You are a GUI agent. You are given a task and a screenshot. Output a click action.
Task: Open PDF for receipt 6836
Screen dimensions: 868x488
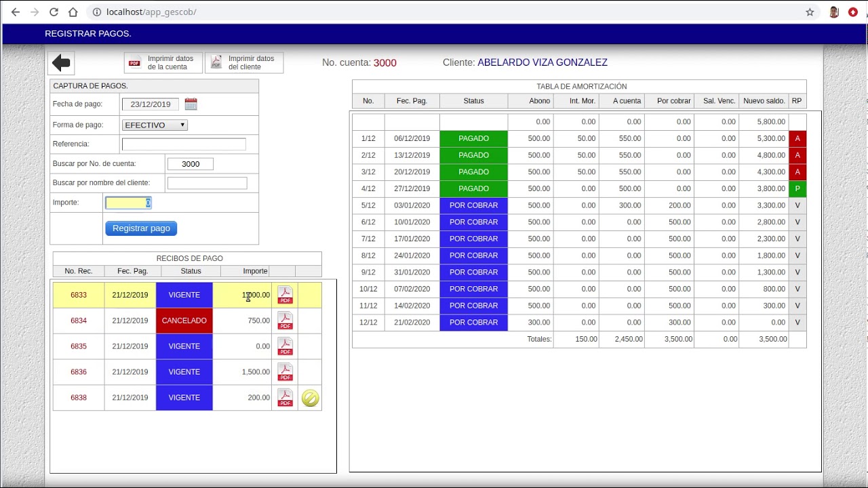285,372
